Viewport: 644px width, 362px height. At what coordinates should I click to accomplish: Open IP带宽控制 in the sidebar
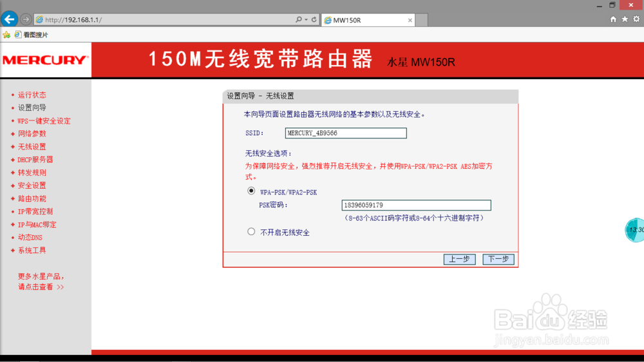click(x=35, y=212)
